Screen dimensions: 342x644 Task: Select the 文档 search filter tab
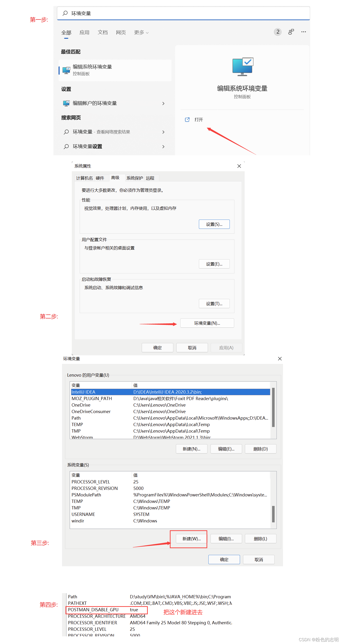point(102,32)
